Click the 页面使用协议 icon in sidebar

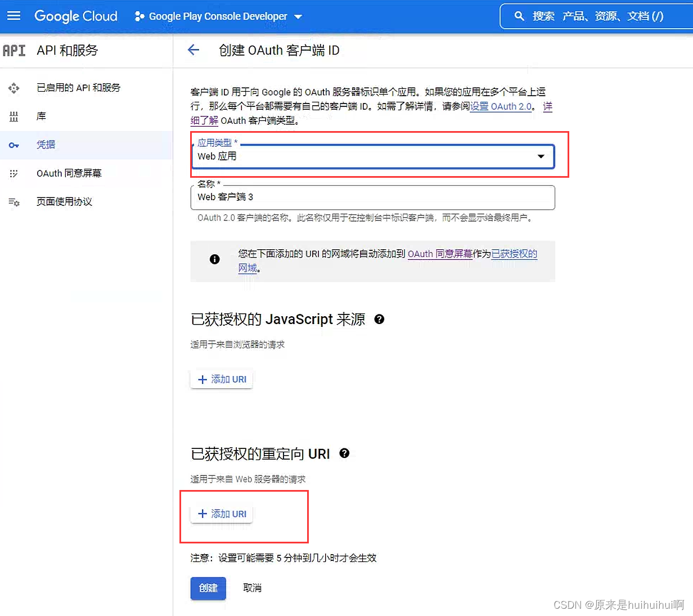[13, 201]
